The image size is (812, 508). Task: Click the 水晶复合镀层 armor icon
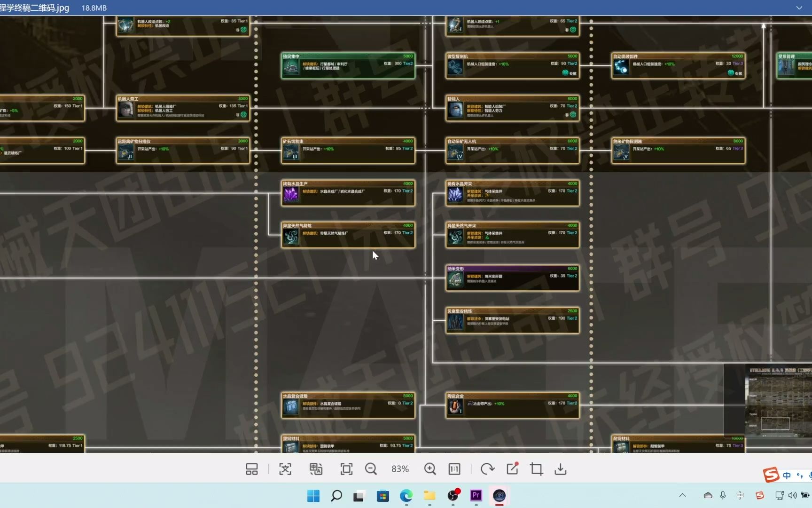[x=290, y=407]
